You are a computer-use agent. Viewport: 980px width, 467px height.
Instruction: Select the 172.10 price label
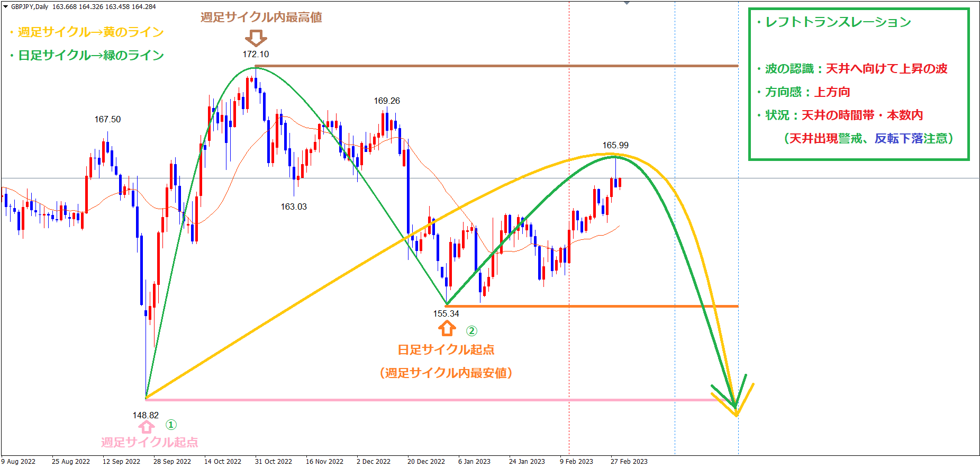(256, 54)
